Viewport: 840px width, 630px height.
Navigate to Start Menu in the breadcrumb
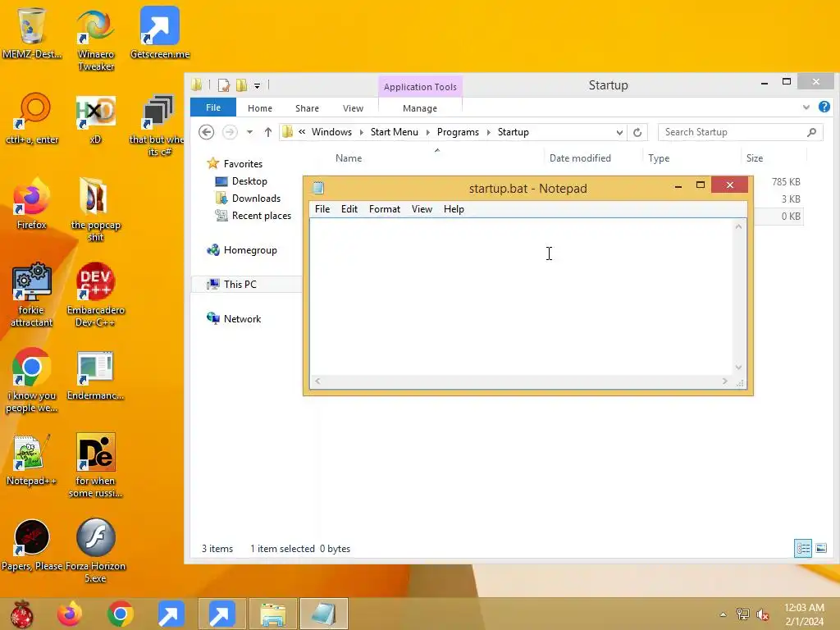click(395, 132)
